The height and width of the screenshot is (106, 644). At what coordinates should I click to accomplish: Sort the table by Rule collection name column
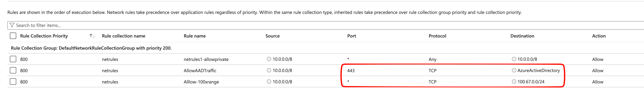[x=123, y=36]
